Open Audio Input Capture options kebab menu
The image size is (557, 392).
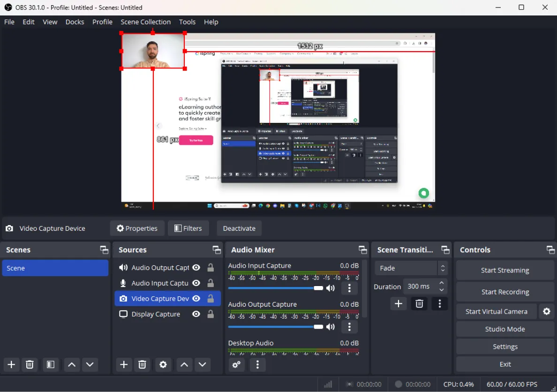(349, 288)
